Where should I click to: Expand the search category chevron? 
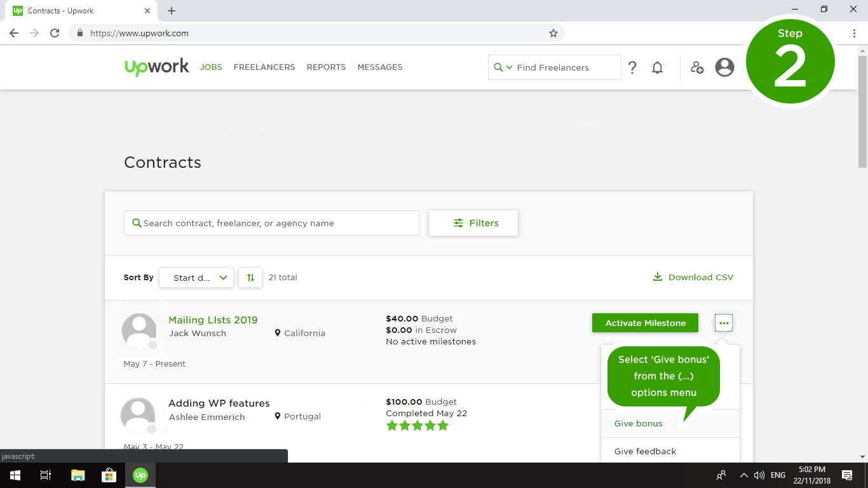(508, 67)
